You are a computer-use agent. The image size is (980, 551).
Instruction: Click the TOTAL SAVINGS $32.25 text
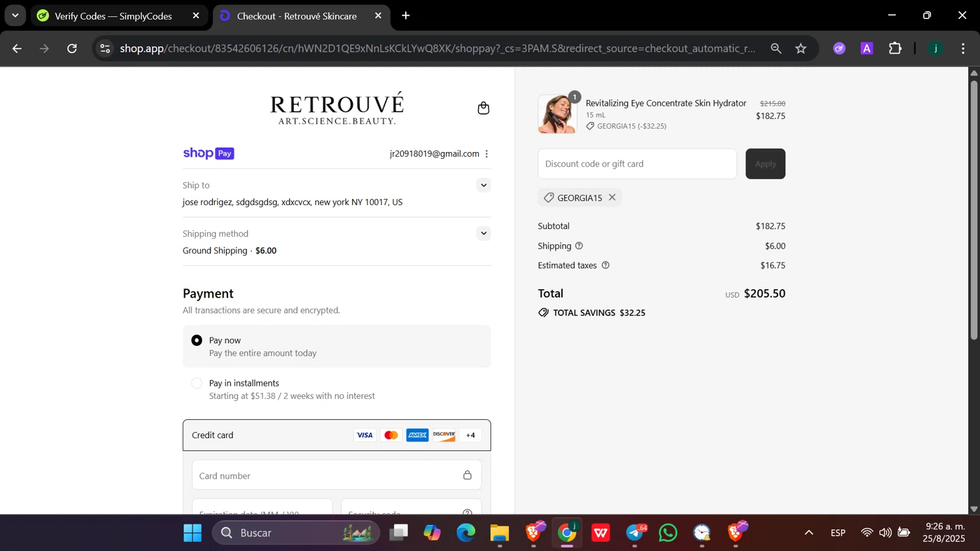point(599,313)
